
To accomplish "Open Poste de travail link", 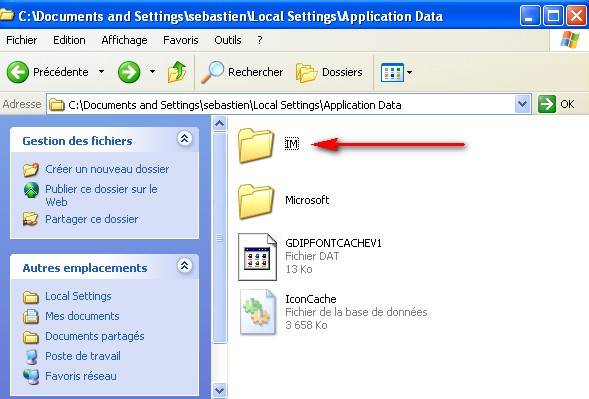I will [83, 356].
